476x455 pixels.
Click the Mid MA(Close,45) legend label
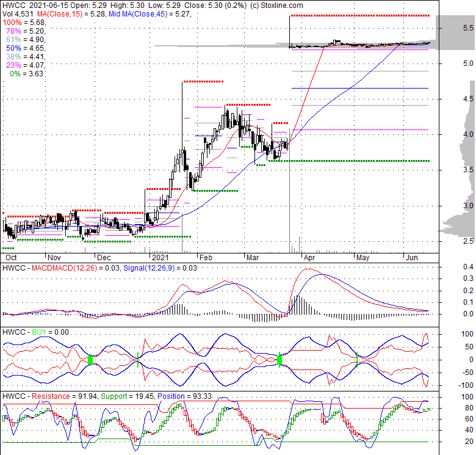[138, 14]
